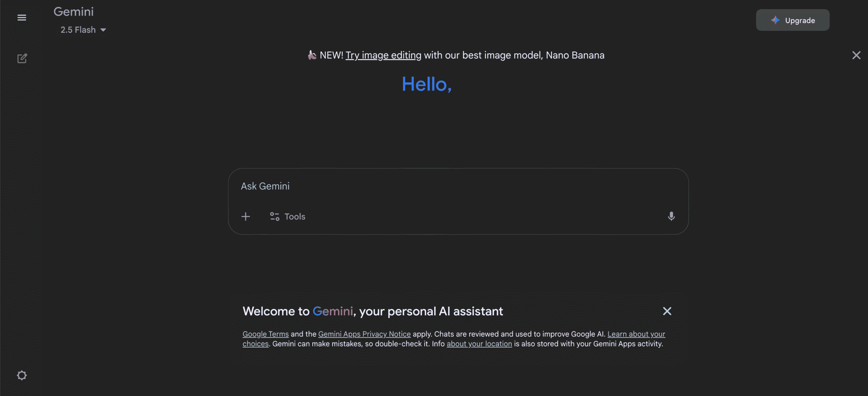Click the Welcome to Gemini heading
This screenshot has height=396, width=868.
coord(373,311)
